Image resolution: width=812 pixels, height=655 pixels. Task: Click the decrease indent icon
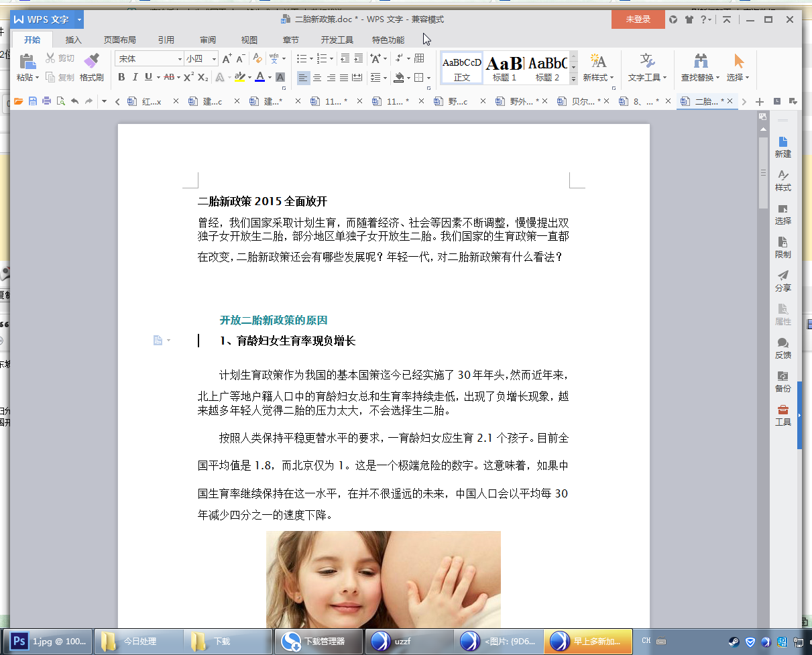pos(345,58)
